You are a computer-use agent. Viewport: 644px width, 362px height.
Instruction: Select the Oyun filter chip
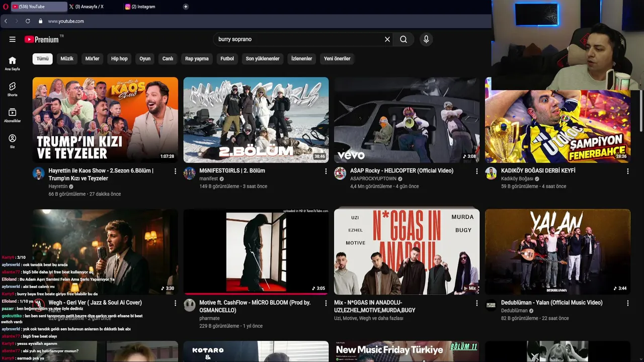pyautogui.click(x=145, y=58)
